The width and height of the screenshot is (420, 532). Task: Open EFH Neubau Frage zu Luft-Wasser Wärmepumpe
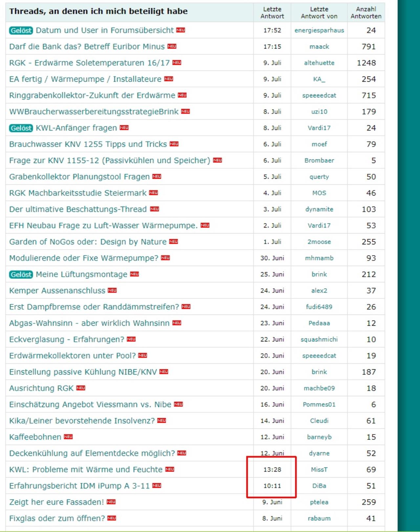[103, 226]
